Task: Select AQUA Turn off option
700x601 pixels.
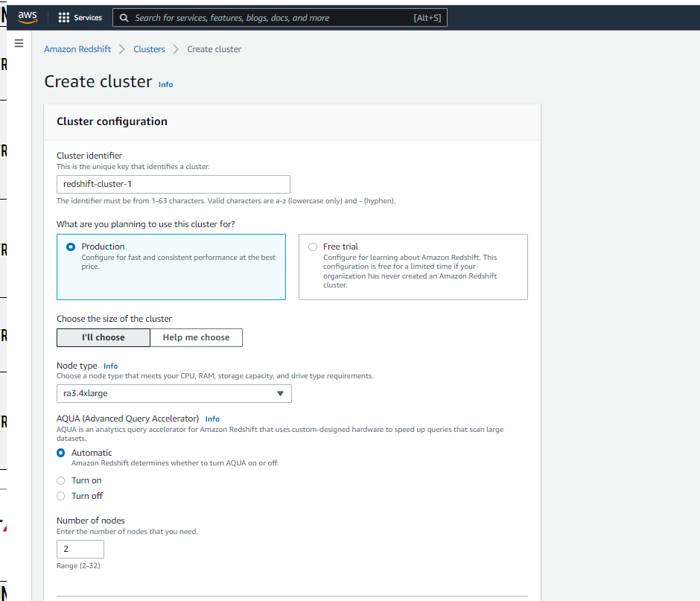Action: pyautogui.click(x=61, y=496)
